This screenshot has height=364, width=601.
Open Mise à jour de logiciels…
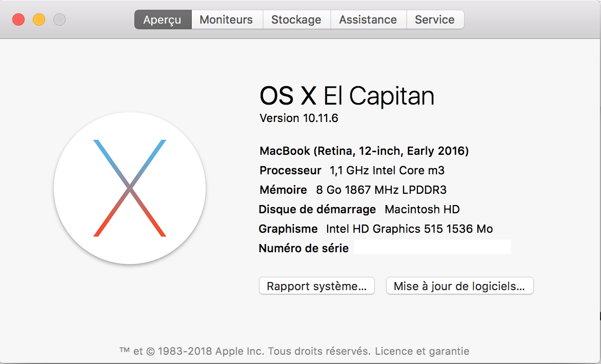click(x=459, y=286)
